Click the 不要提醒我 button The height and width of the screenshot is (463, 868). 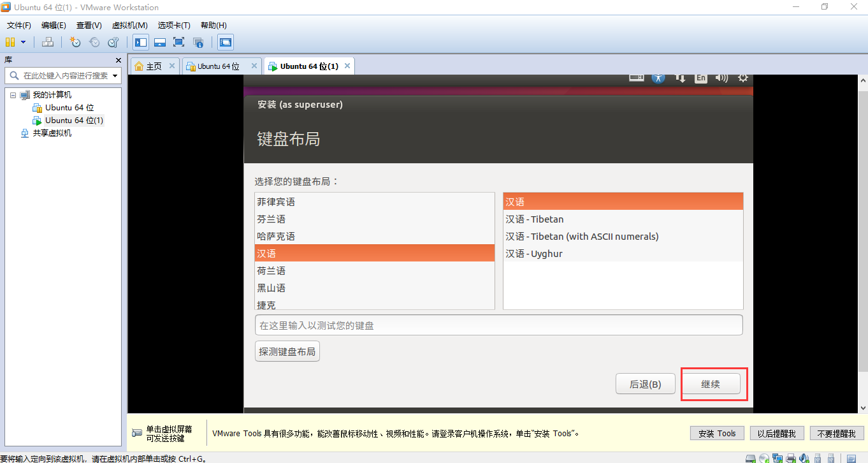click(836, 434)
